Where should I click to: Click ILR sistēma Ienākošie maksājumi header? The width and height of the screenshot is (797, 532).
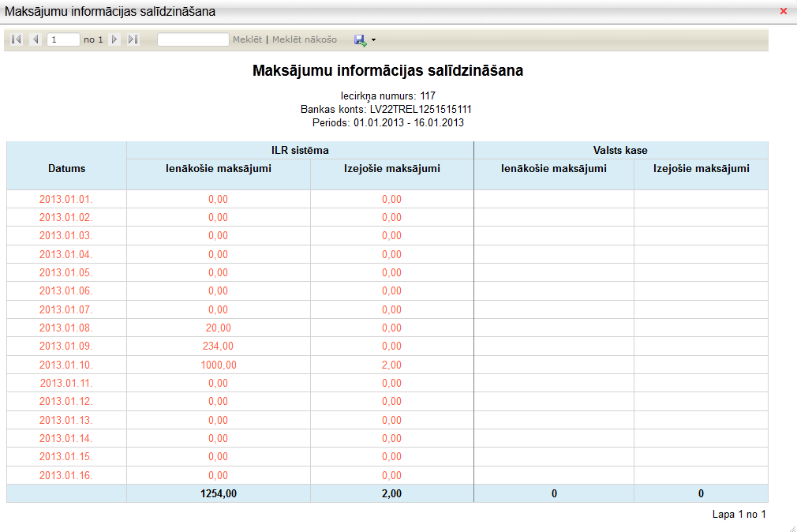click(x=218, y=168)
